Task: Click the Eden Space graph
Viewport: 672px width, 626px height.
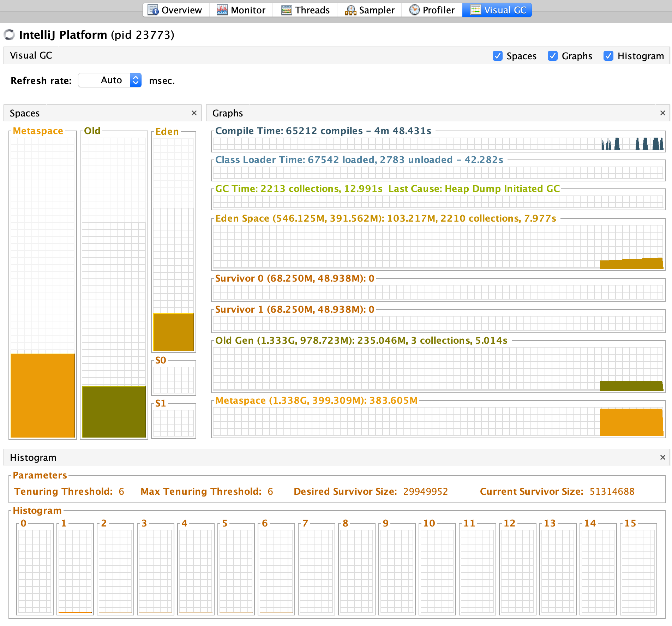Action: click(438, 247)
